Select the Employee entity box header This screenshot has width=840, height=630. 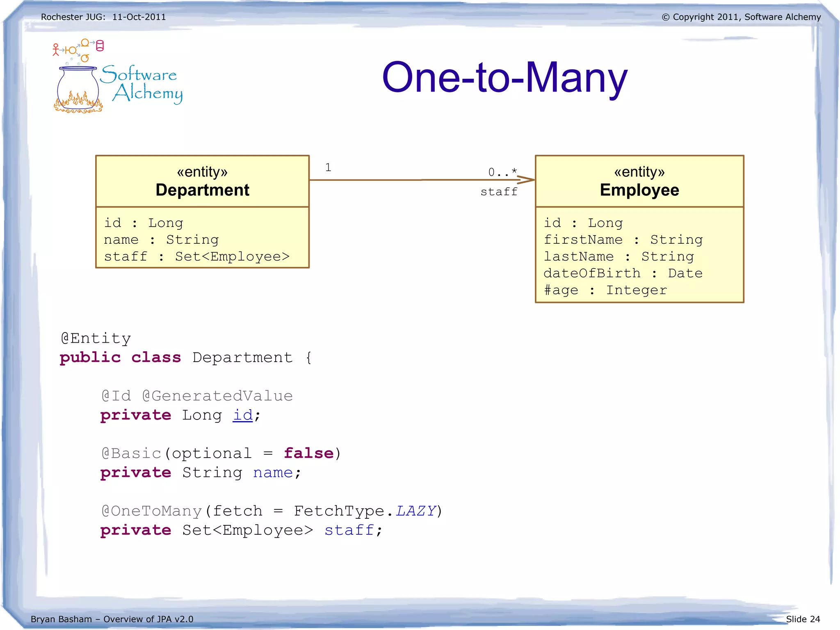639,181
